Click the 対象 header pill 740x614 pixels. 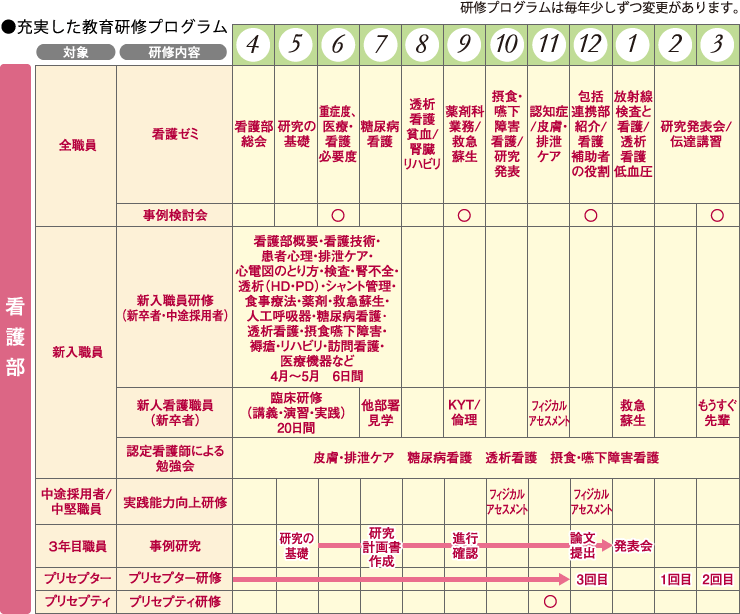[76, 52]
